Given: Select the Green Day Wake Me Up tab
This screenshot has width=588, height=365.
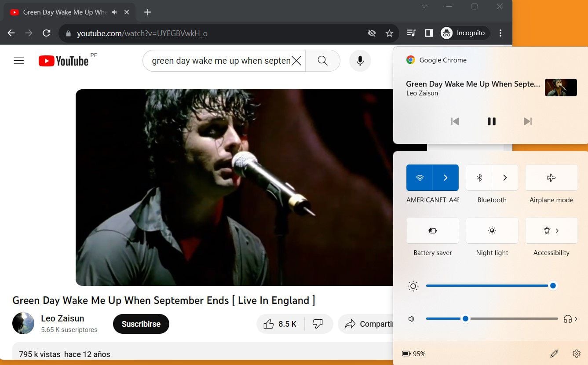Looking at the screenshot, I should [x=69, y=12].
